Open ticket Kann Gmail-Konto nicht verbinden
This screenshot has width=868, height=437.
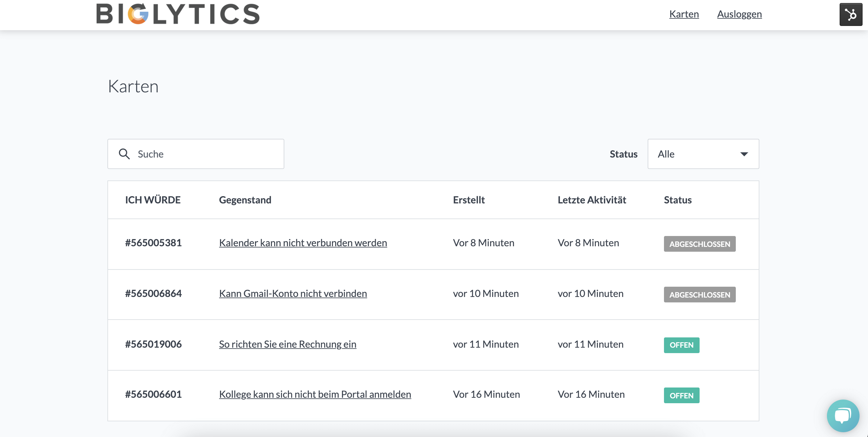click(292, 293)
